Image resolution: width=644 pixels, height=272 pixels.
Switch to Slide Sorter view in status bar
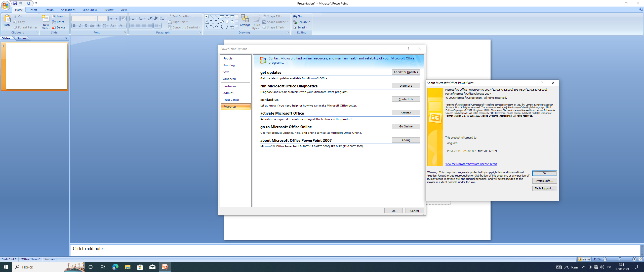pos(585,259)
